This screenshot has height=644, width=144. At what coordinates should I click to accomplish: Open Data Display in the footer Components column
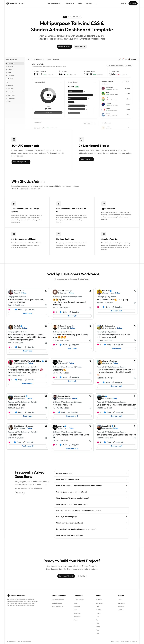(78, 613)
